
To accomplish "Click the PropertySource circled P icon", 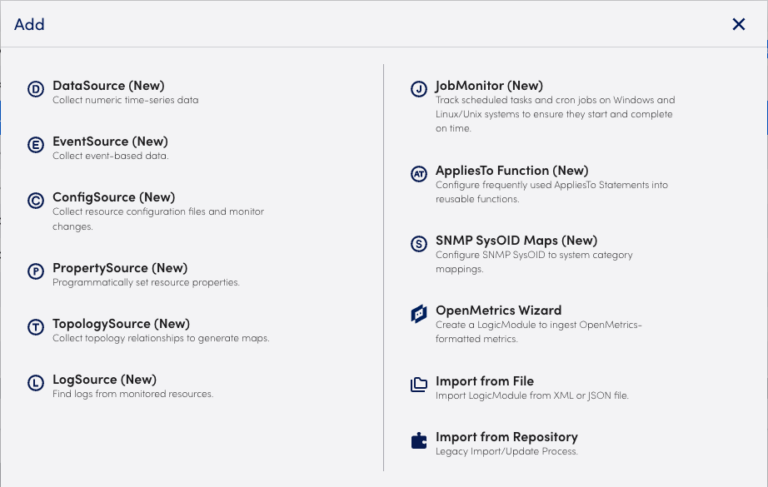I will pyautogui.click(x=36, y=272).
